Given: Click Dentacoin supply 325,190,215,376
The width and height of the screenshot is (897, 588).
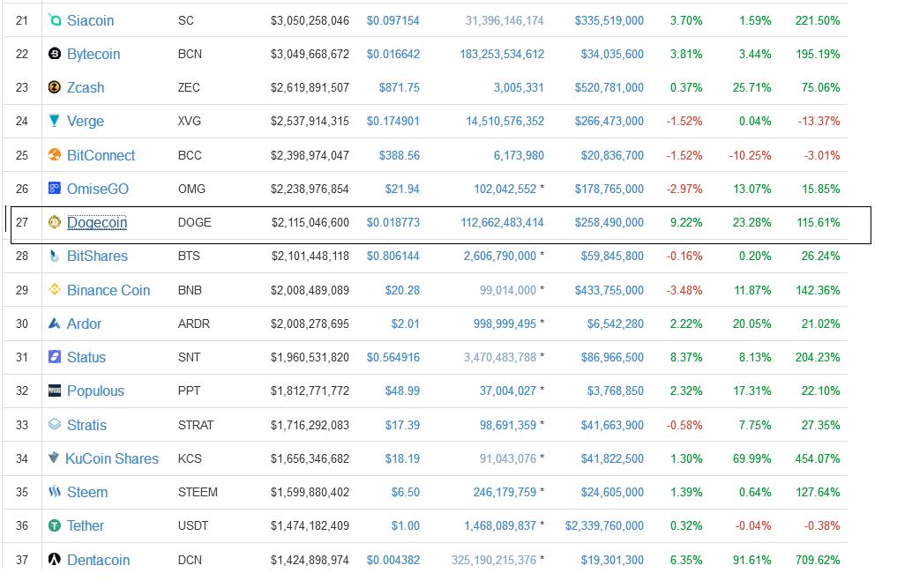Looking at the screenshot, I should pos(494,560).
